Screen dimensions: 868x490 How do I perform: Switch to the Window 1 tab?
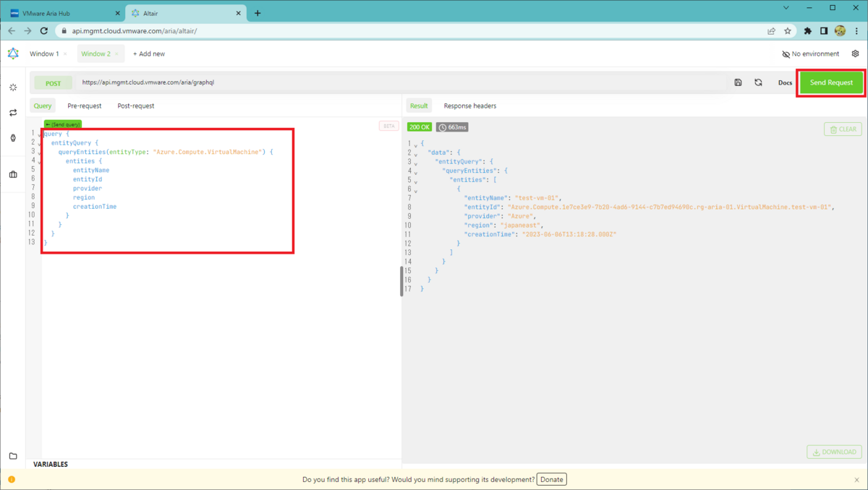tap(44, 54)
